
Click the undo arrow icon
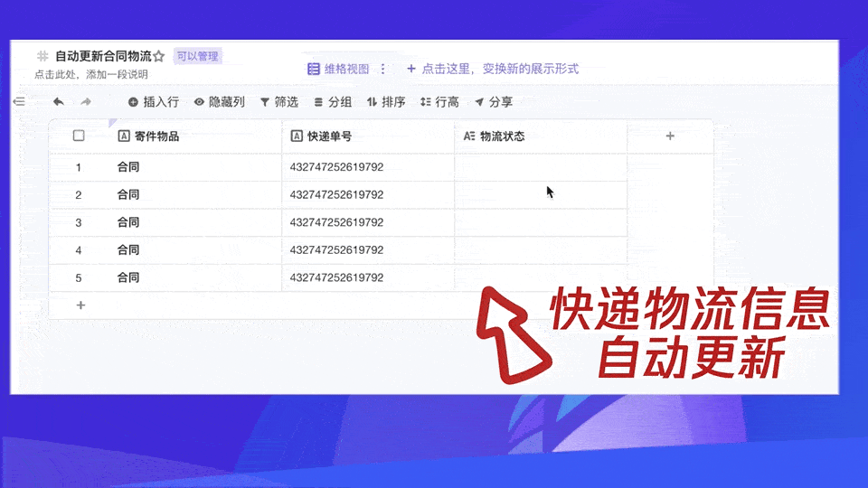[58, 102]
